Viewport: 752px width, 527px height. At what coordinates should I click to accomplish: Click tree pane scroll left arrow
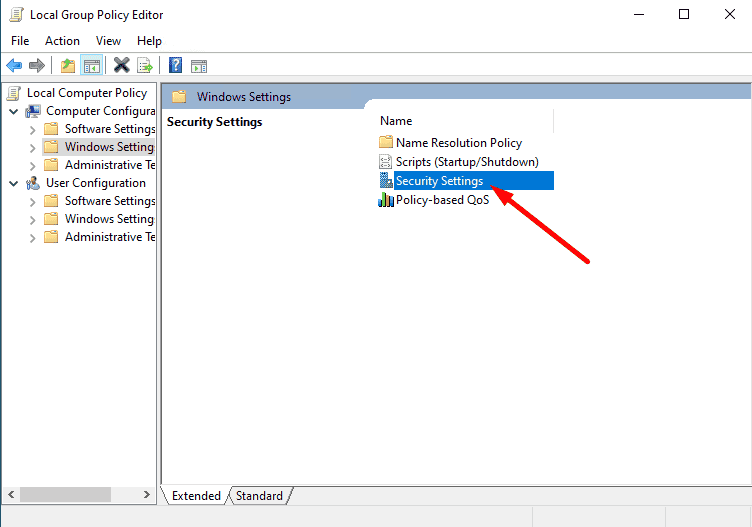(12, 494)
